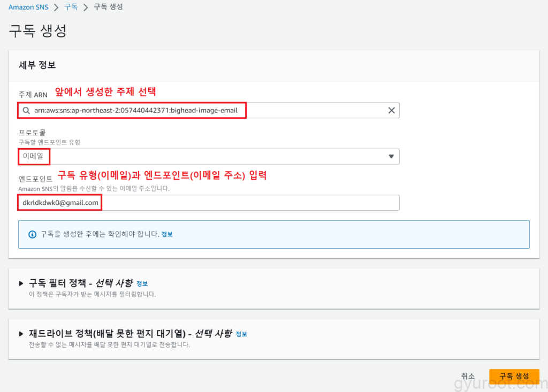Click the 세부 정보 panel header
The height and width of the screenshot is (392, 548).
pos(38,65)
